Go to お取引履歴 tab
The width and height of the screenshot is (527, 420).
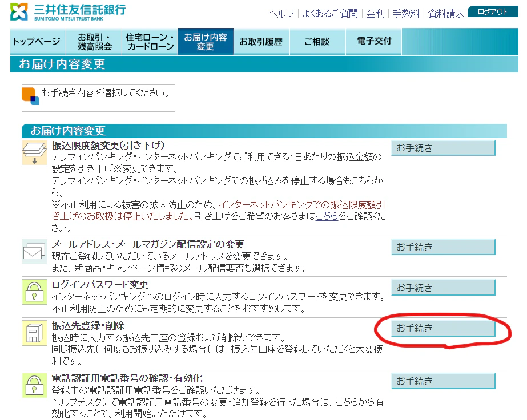[x=262, y=42]
